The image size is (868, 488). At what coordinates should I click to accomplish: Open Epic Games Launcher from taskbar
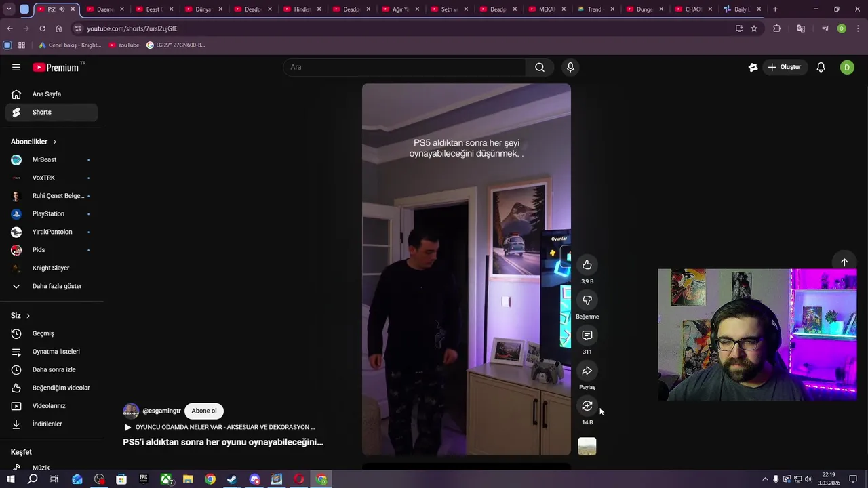tap(144, 479)
